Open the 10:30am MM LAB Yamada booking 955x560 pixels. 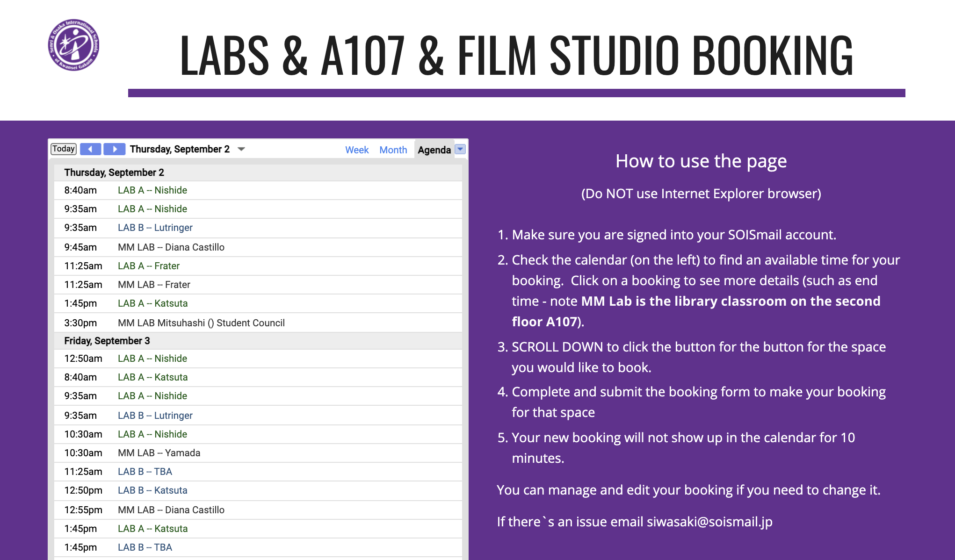pyautogui.click(x=159, y=453)
